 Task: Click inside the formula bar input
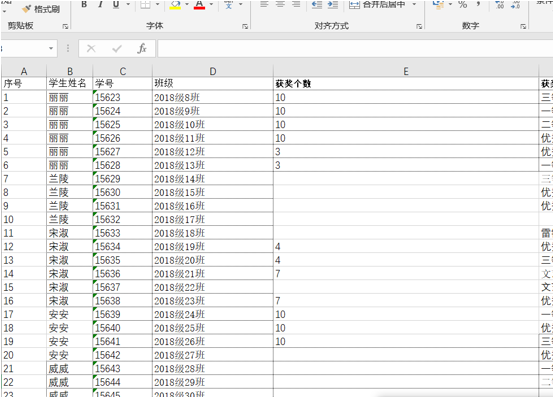[355, 48]
